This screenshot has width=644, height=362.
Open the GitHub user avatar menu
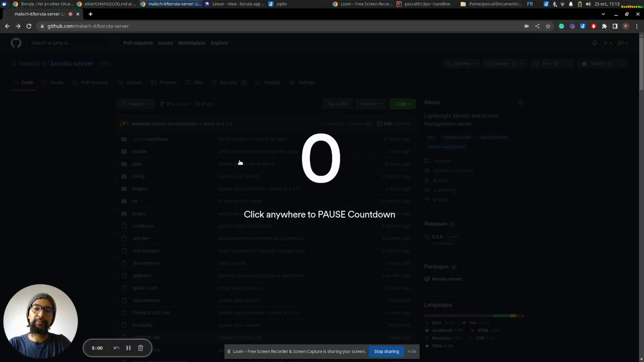pyautogui.click(x=622, y=43)
